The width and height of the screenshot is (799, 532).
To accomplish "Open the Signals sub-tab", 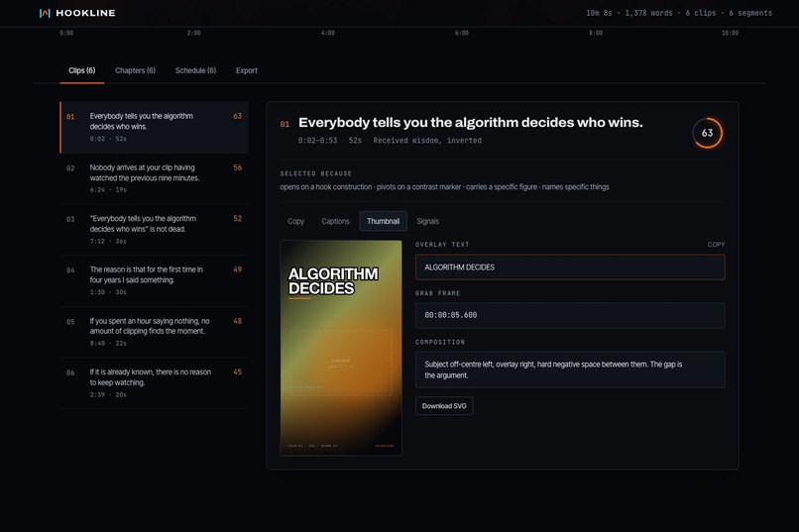I will tap(427, 222).
